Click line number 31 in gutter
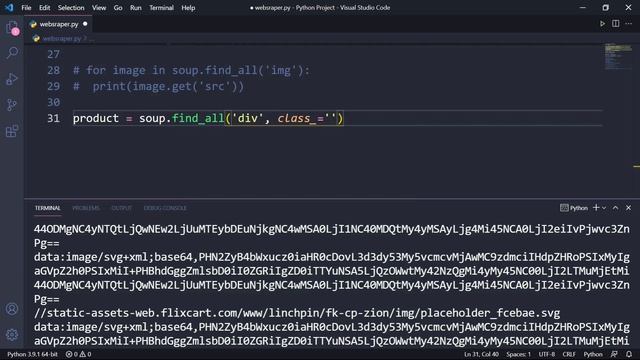This screenshot has width=640, height=360. 53,118
